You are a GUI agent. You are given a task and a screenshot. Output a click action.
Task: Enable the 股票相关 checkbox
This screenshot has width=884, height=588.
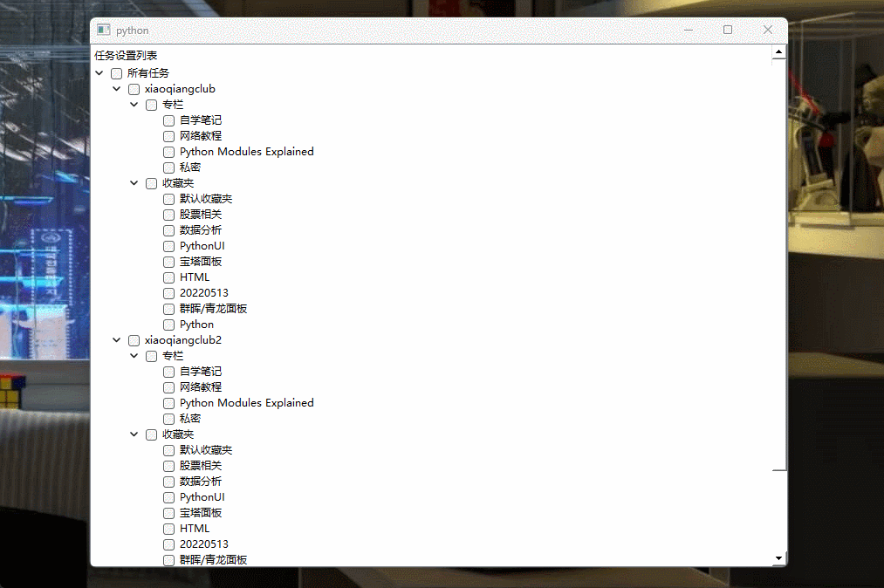point(168,214)
